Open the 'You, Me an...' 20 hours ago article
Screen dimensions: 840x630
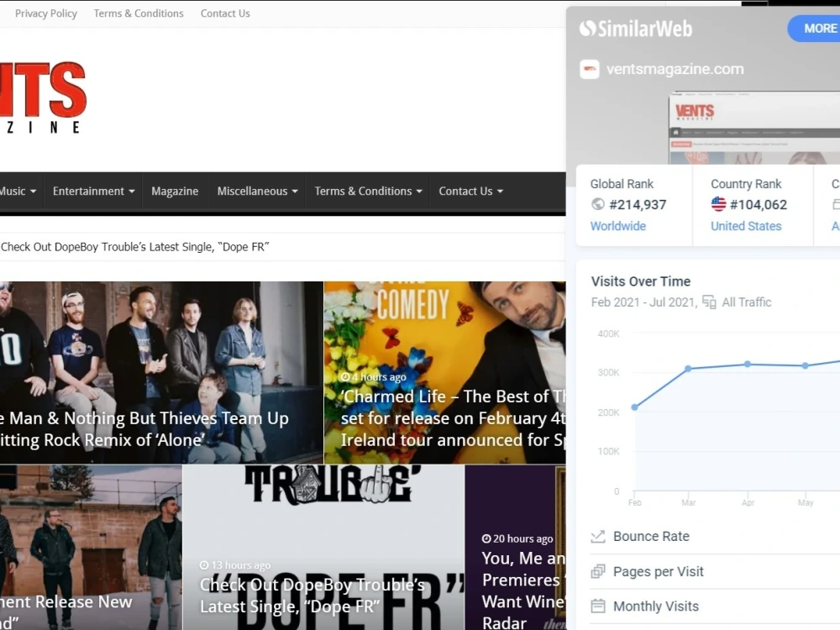516,548
